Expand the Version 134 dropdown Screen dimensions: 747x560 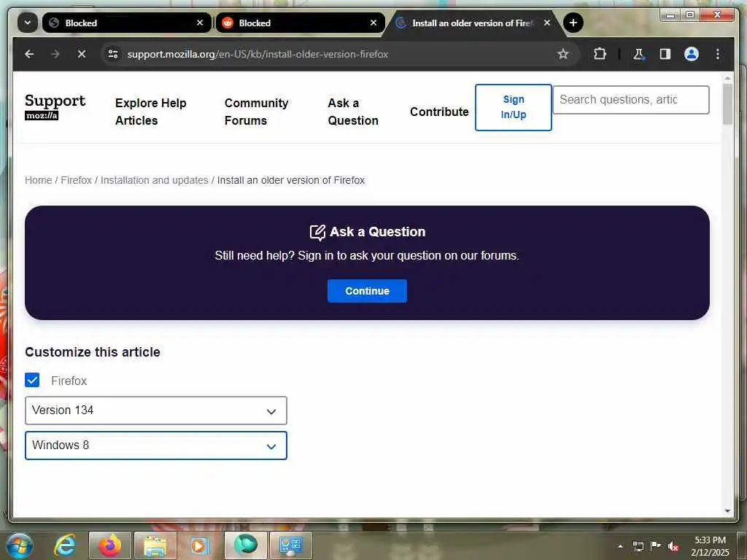(x=156, y=411)
